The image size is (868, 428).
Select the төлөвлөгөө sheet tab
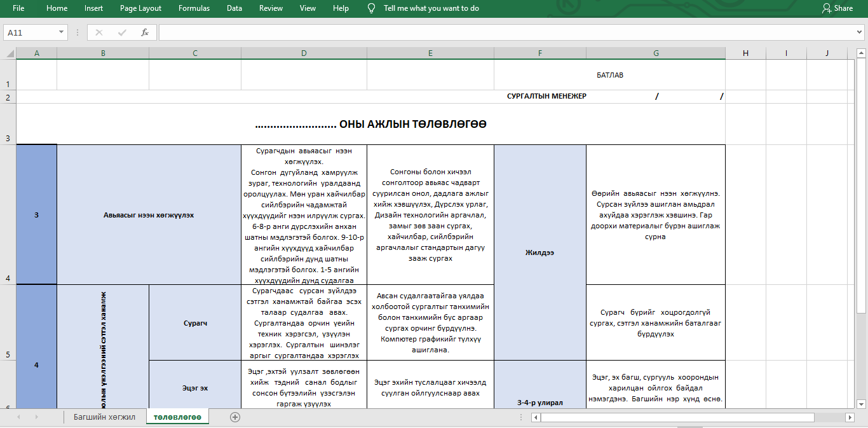tap(177, 417)
